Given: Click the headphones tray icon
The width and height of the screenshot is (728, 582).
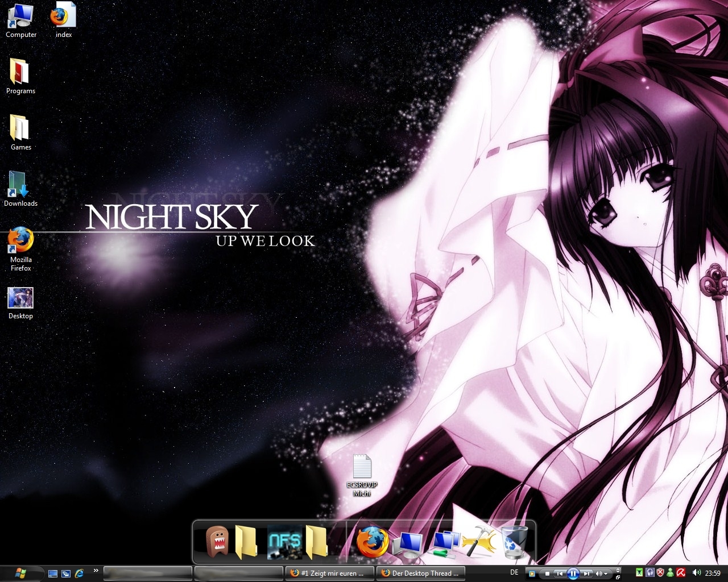Looking at the screenshot, I should pos(650,573).
